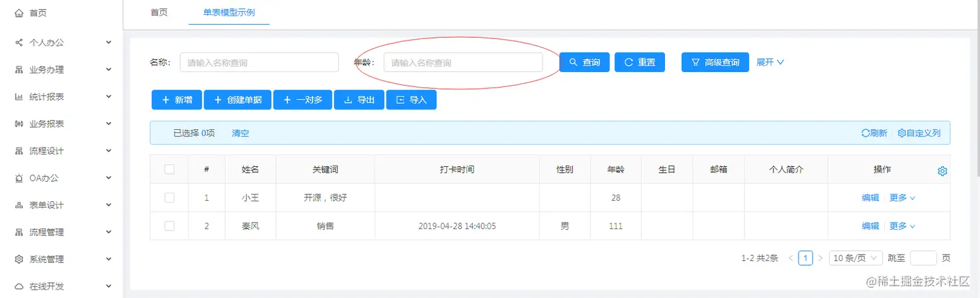Toggle the select-all checkbox in table header

[x=169, y=169]
